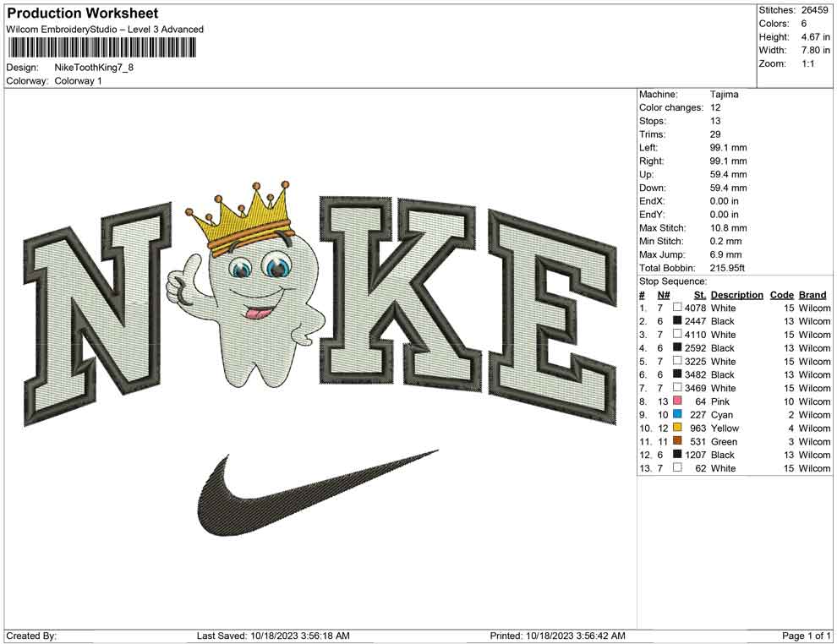Click the black swatch in stop row 12
This screenshot has width=837, height=644.
[677, 454]
